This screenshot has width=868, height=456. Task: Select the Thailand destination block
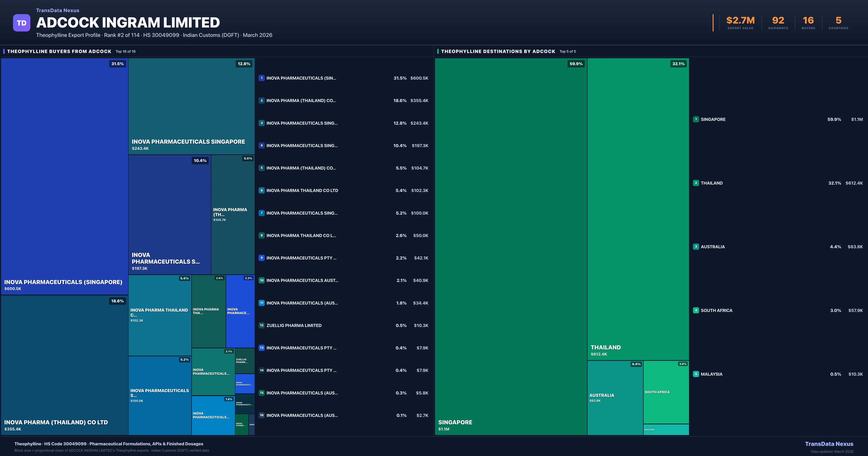pyautogui.click(x=638, y=209)
